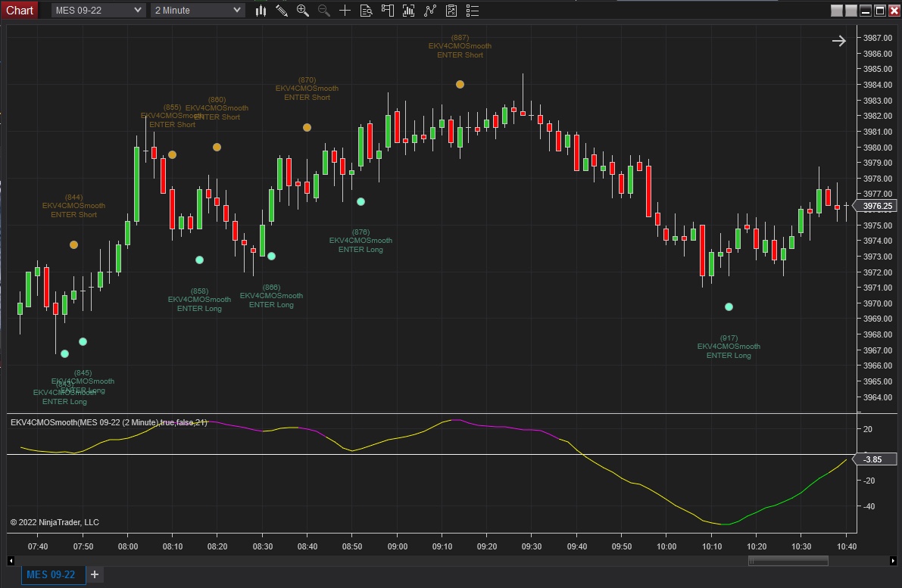Click the scrollbar right arrow
902x588 pixels.
(x=893, y=561)
